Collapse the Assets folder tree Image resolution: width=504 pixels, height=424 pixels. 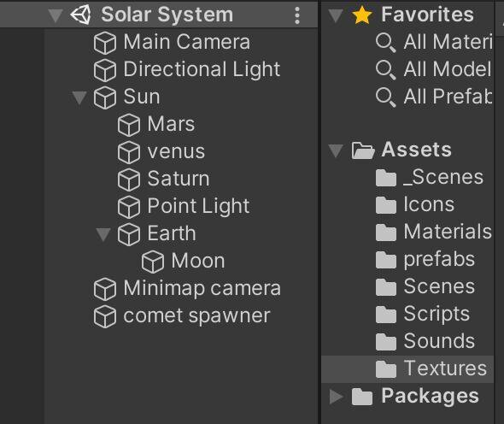point(336,150)
